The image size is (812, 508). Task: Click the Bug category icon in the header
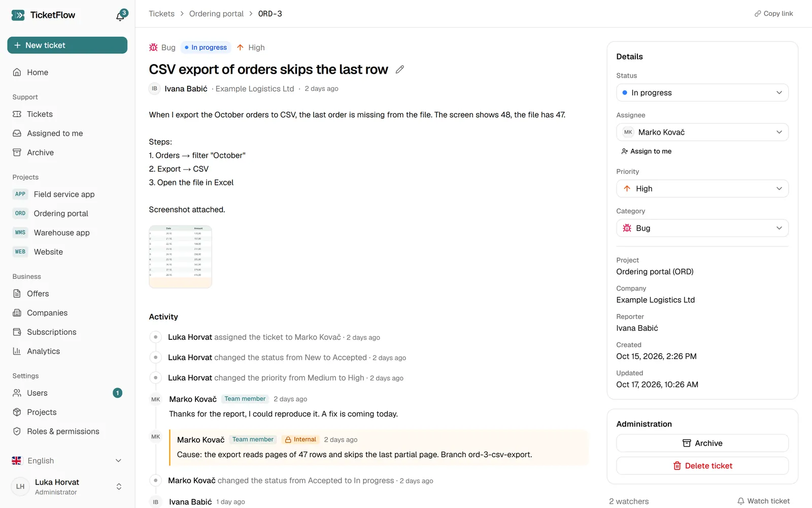coord(153,48)
